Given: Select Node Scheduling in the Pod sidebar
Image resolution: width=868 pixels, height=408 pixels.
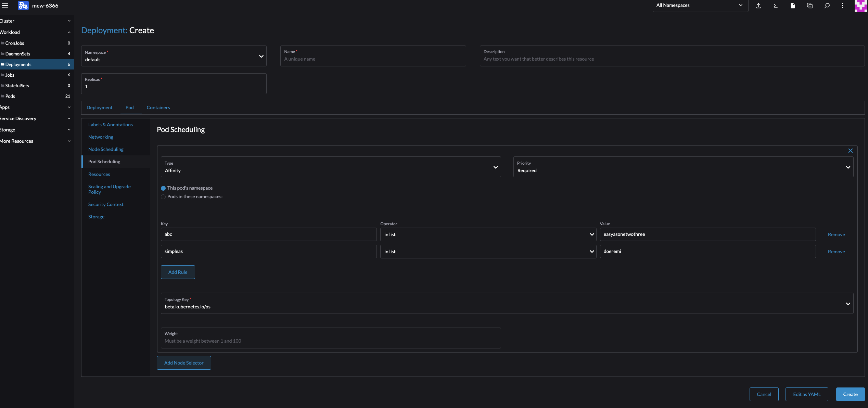Looking at the screenshot, I should (106, 149).
